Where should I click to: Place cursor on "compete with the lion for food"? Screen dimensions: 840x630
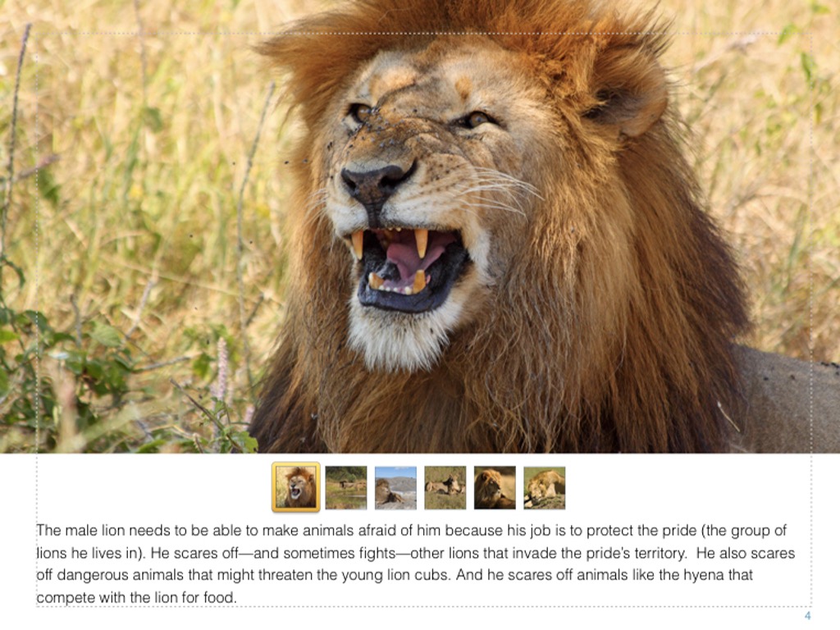[x=136, y=597]
